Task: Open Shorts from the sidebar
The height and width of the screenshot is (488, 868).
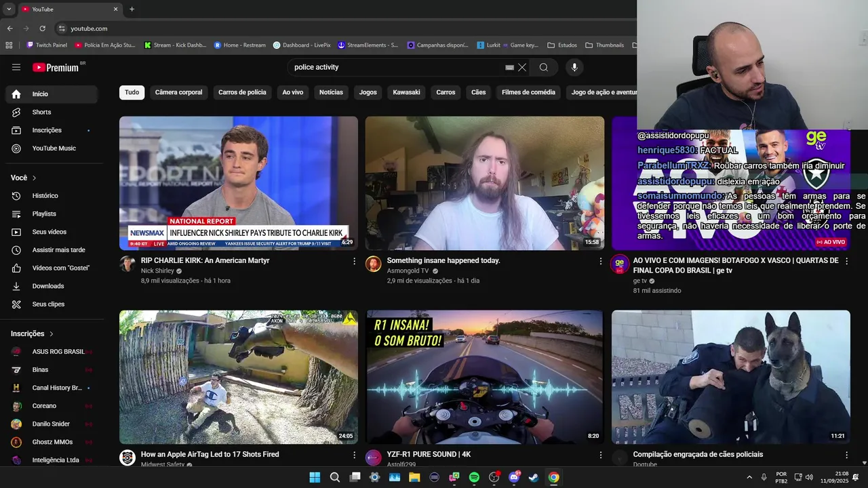Action: [x=52, y=112]
